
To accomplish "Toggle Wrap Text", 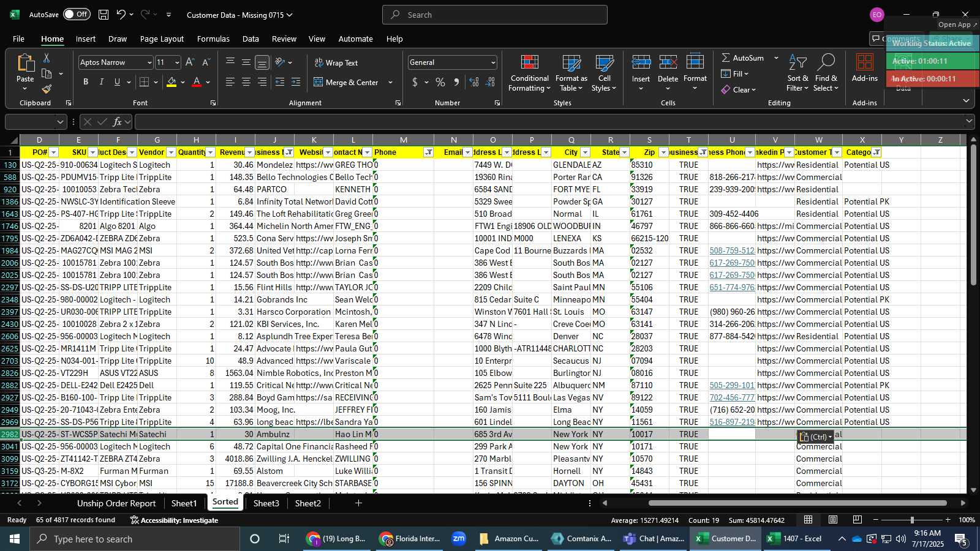I will tap(336, 62).
